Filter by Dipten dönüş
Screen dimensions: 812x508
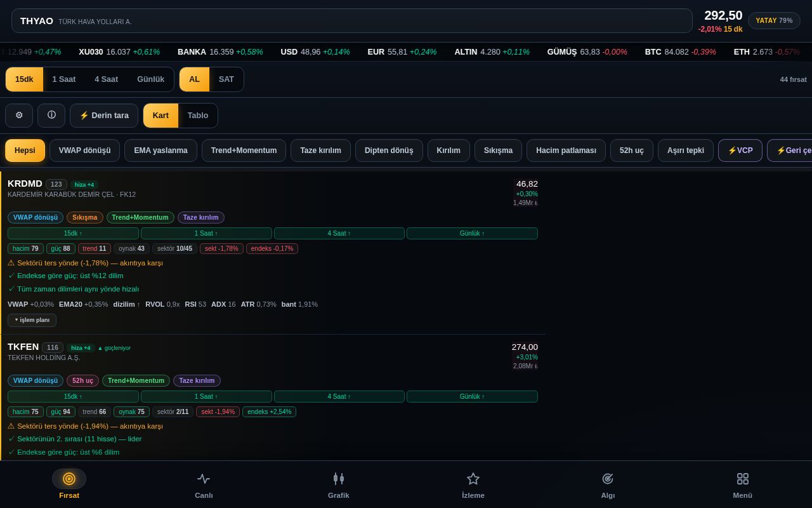(389, 150)
